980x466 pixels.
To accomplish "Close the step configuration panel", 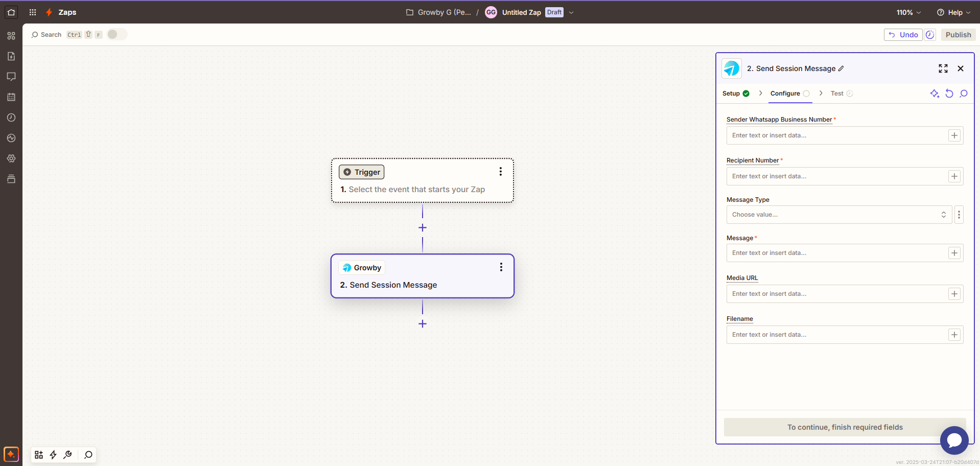I will coord(961,68).
